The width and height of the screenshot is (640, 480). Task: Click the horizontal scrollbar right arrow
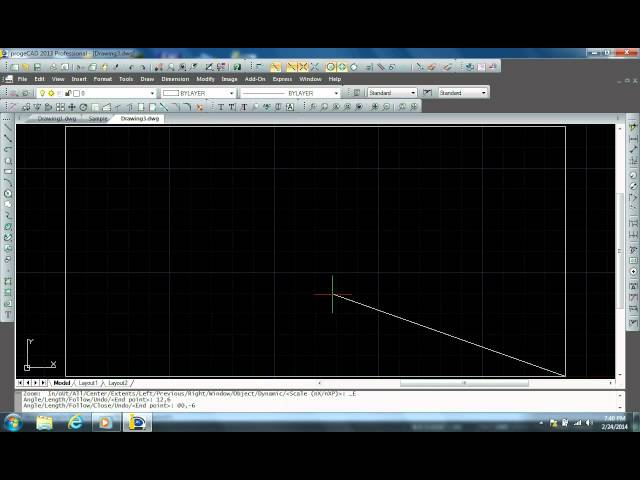611,383
